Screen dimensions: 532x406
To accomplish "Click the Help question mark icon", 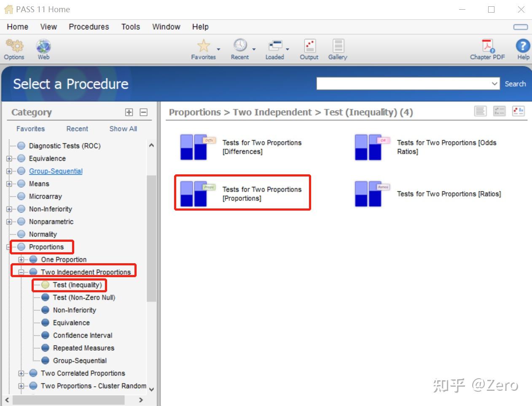I will point(523,45).
